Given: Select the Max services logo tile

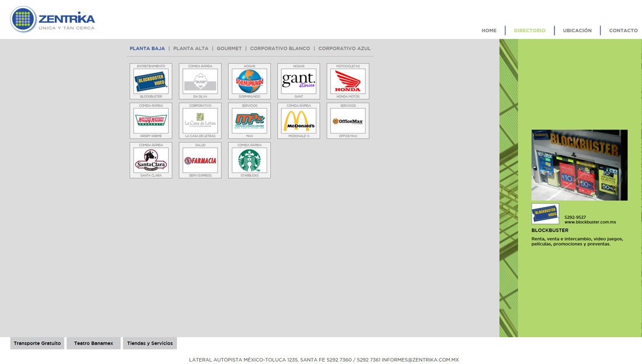Looking at the screenshot, I should 249,121.
